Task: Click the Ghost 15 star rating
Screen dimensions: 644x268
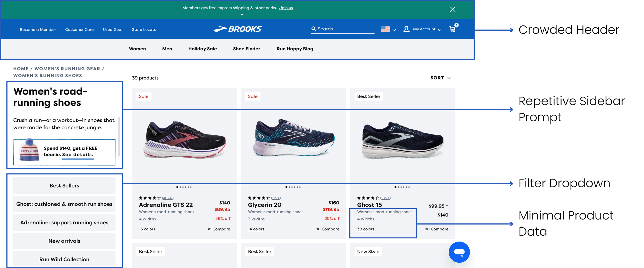Action: point(368,198)
